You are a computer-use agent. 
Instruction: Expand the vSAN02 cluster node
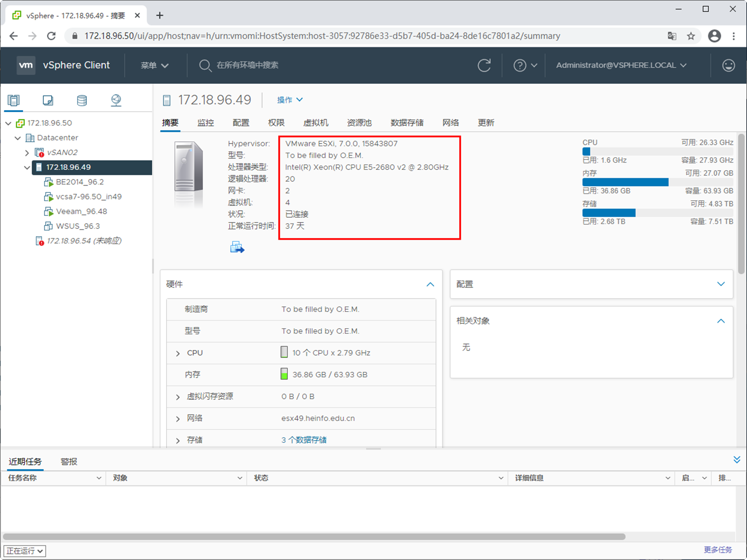click(x=27, y=153)
